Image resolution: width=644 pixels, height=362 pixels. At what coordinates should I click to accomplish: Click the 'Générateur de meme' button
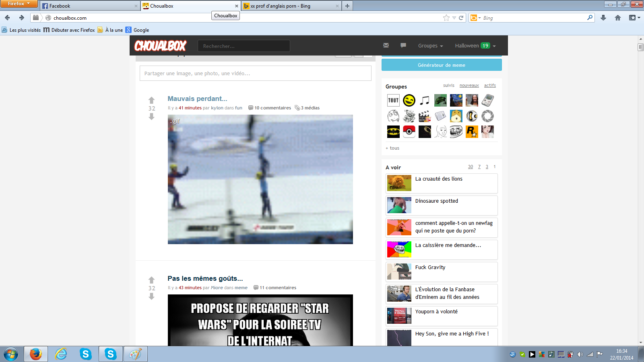click(x=442, y=65)
